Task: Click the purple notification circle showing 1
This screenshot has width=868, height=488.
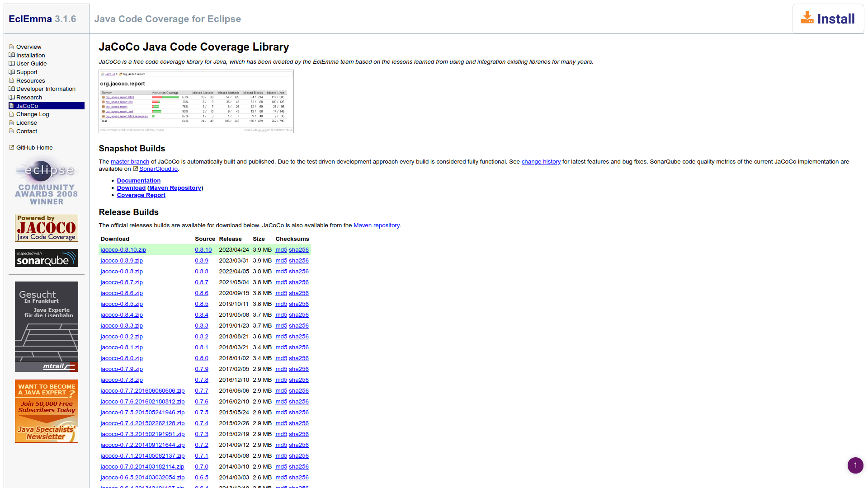Action: point(855,465)
